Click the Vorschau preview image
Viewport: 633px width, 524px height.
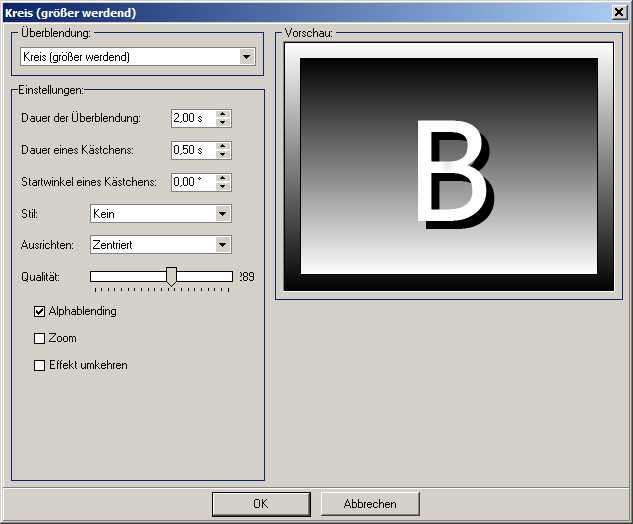point(449,166)
